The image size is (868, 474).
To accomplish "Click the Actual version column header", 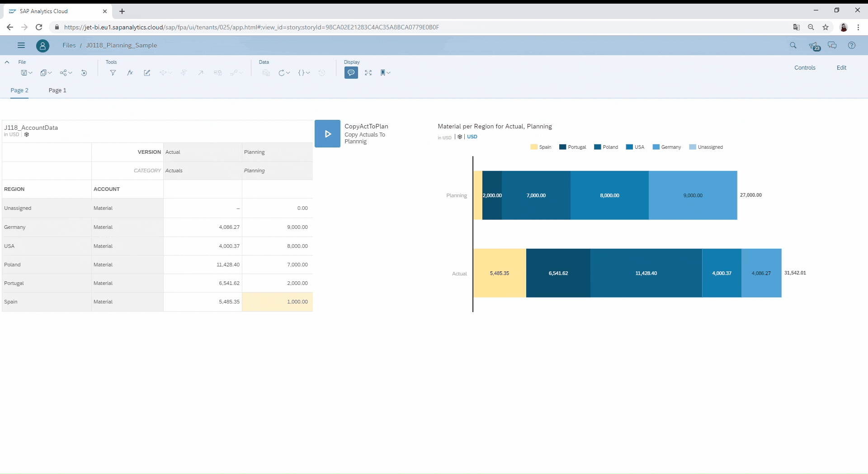I will pos(203,152).
